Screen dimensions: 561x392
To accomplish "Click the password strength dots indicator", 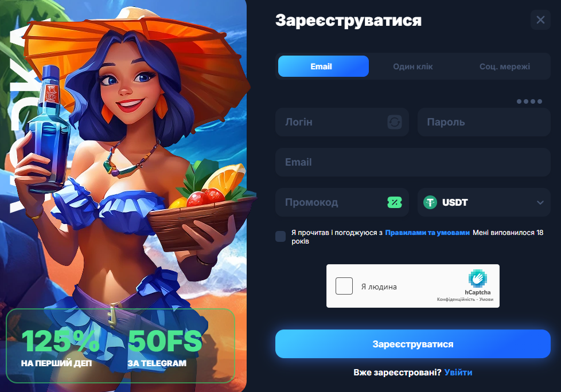I will tap(529, 101).
